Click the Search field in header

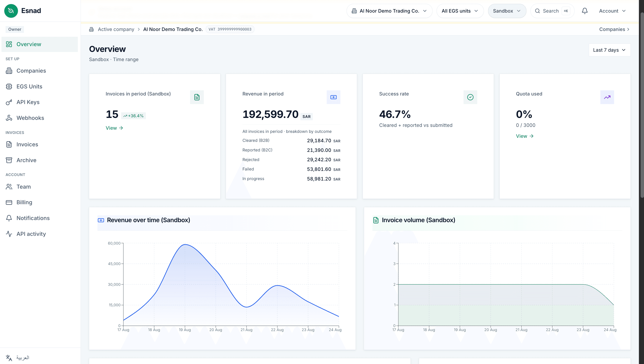(x=552, y=11)
